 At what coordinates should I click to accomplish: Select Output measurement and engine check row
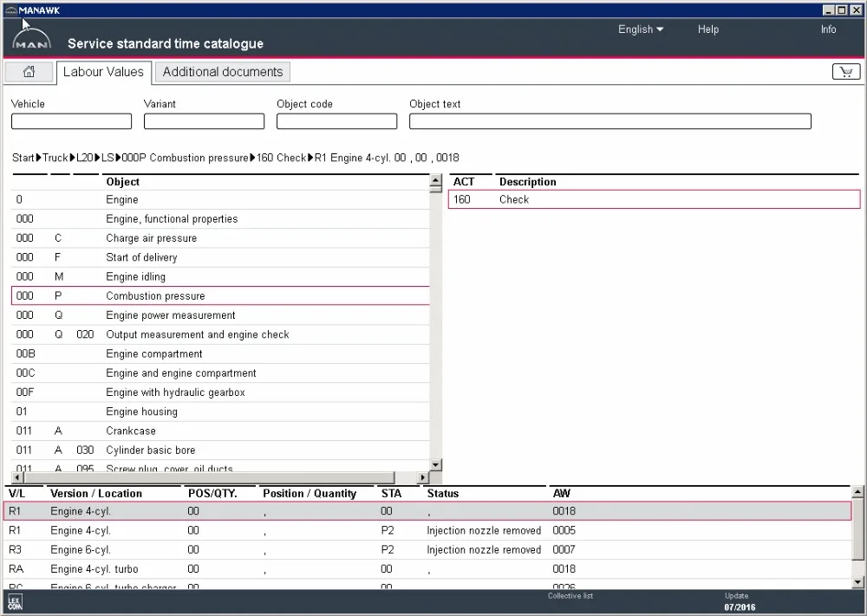220,334
